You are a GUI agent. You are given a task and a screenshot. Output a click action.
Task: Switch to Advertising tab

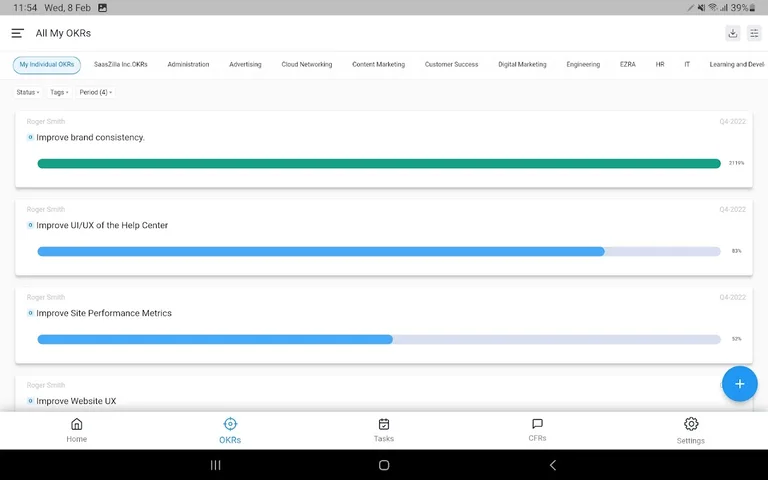(245, 65)
